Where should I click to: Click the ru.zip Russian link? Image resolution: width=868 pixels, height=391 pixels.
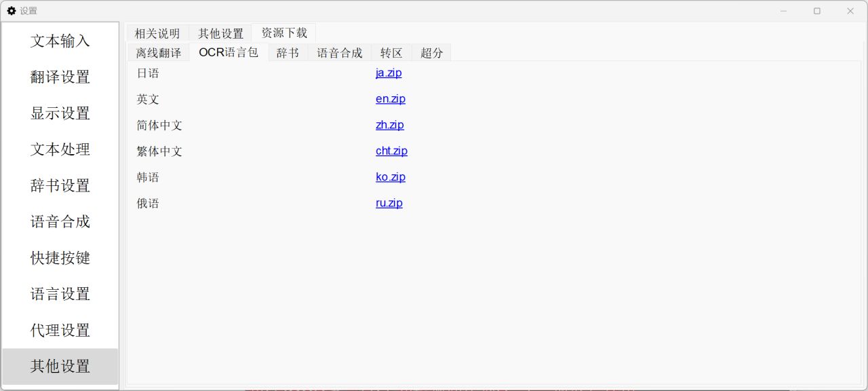click(389, 203)
